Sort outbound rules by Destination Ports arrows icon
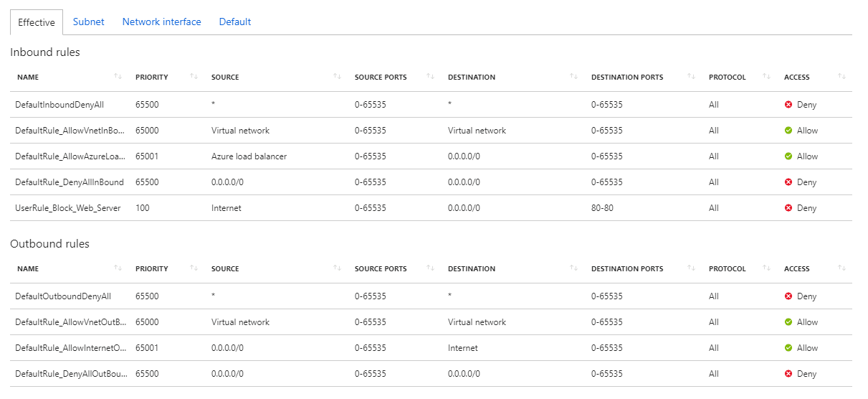The height and width of the screenshot is (399, 868). pos(691,268)
